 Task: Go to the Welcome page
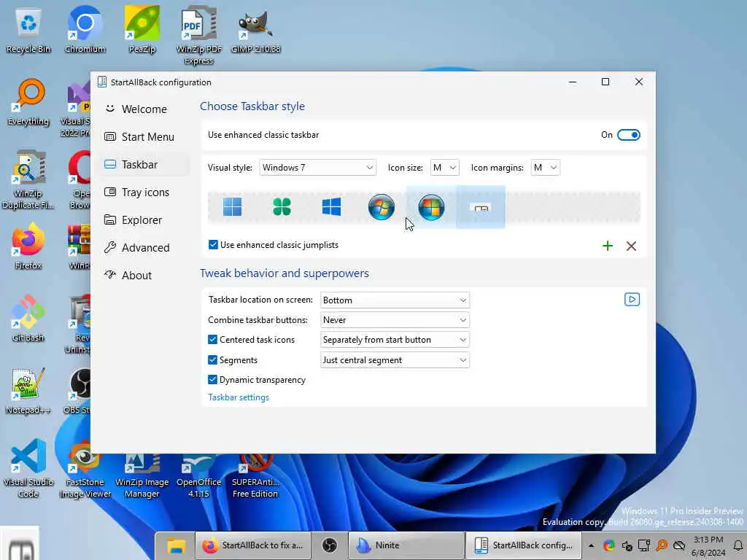point(144,109)
